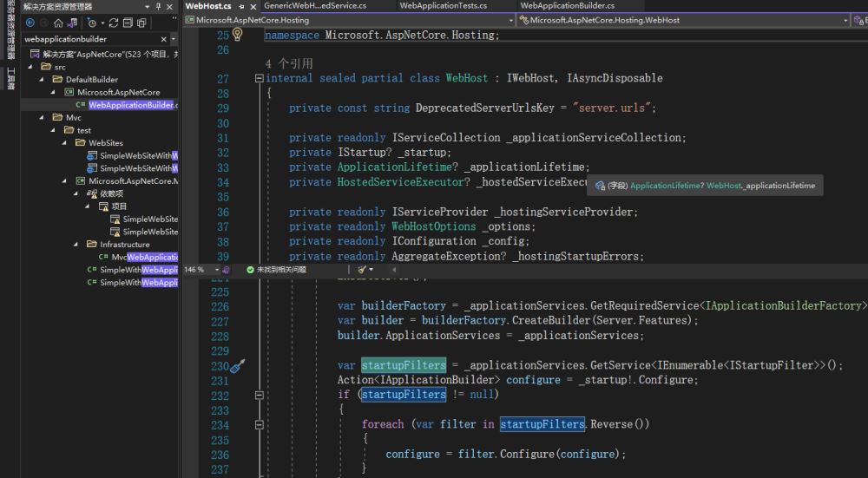This screenshot has height=478, width=868.
Task: Click the screwdriver quick actions icon at line 230
Action: (x=238, y=366)
